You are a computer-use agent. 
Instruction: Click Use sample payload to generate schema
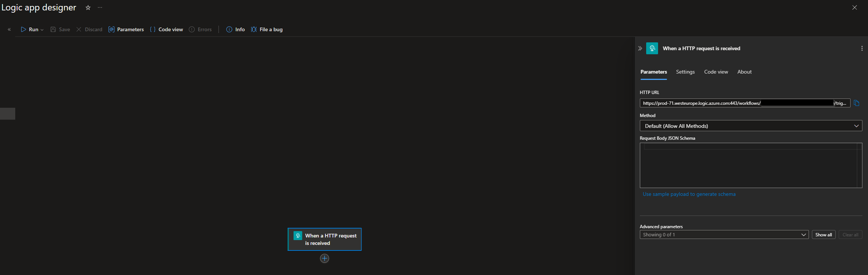coord(689,194)
